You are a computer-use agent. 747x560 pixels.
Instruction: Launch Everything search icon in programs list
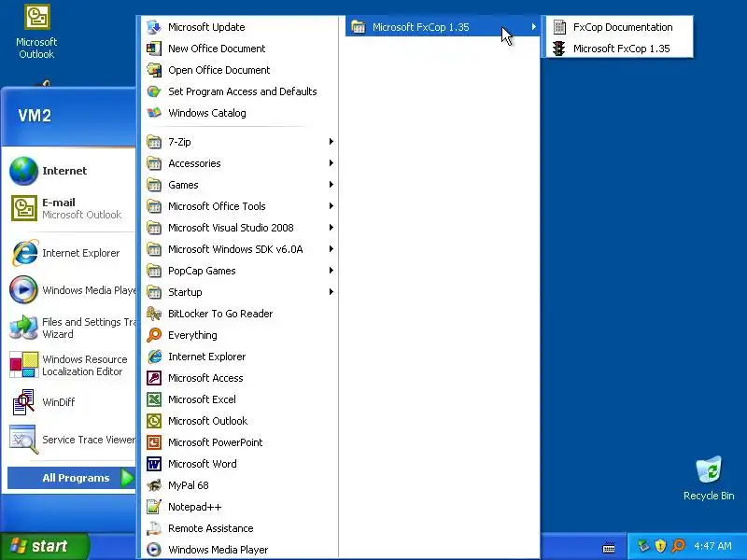pyautogui.click(x=154, y=335)
